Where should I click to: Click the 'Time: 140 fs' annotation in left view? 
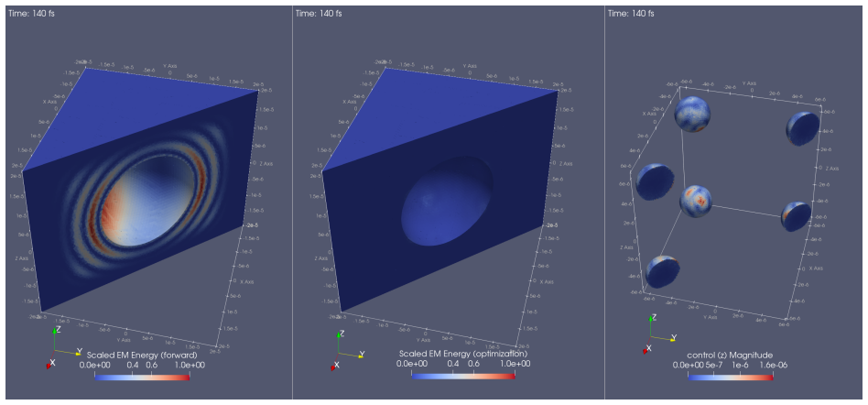click(x=31, y=14)
